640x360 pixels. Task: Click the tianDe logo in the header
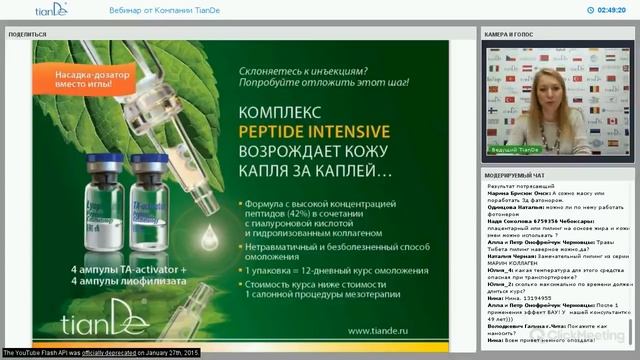pyautogui.click(x=51, y=9)
